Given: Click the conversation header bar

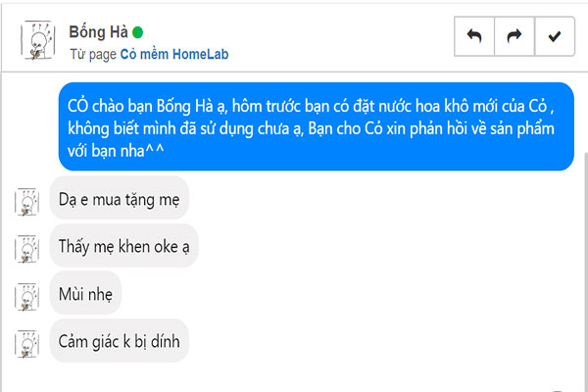Looking at the screenshot, I should point(294,37).
